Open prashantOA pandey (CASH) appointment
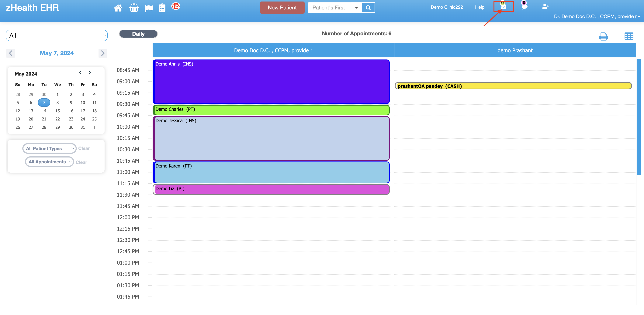Image resolution: width=644 pixels, height=315 pixels. tap(513, 86)
